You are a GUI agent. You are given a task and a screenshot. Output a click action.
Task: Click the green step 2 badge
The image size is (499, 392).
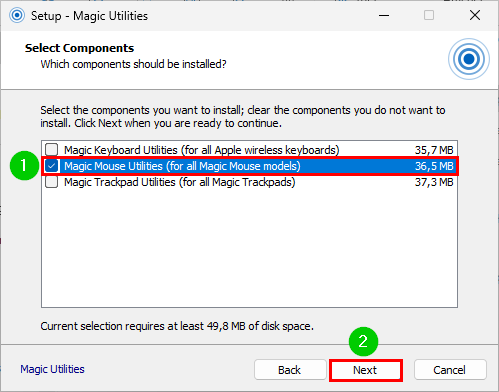click(x=363, y=341)
